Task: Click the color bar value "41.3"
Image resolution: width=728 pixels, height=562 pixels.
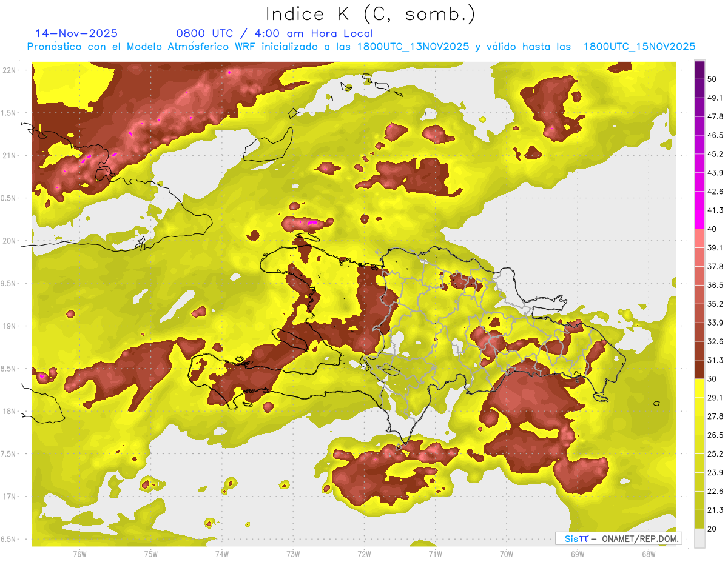Action: coord(715,210)
